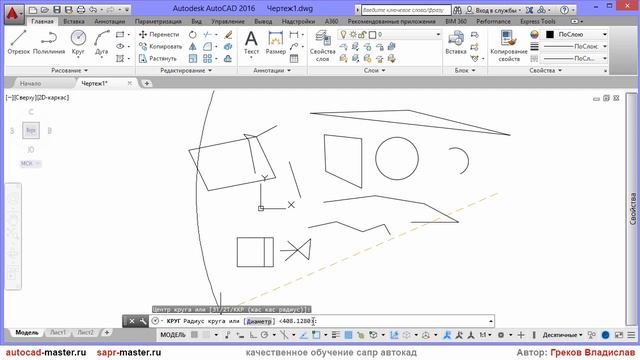Click the explode tool icon
This screenshot has height=360, width=640.
click(x=228, y=47)
